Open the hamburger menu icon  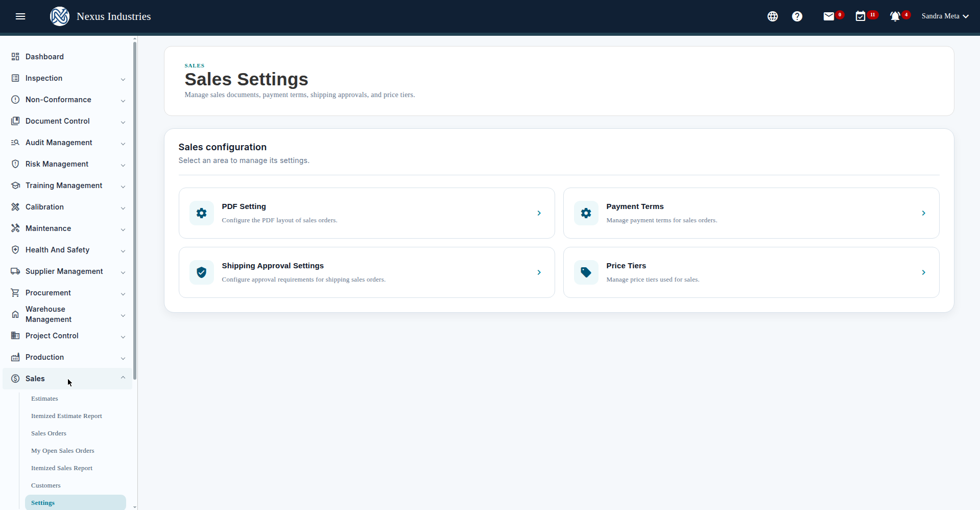[x=20, y=16]
